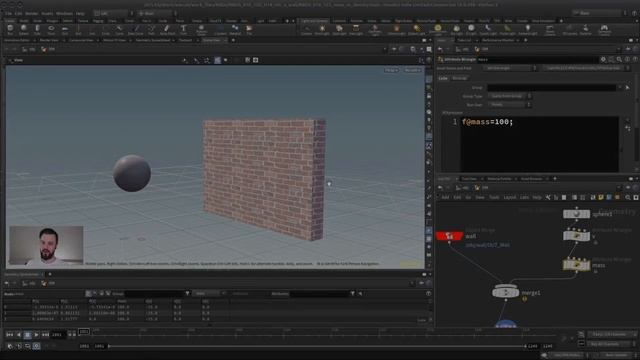Select the Grid shelf tool
The image size is (640, 360).
tap(64, 29)
